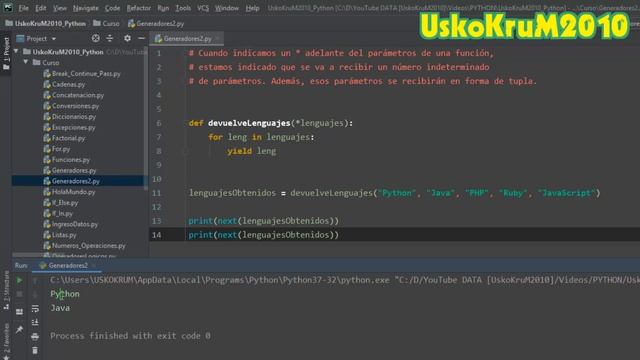Image resolution: width=640 pixels, height=360 pixels.
Task: Select Factorial.py file
Action: click(64, 138)
